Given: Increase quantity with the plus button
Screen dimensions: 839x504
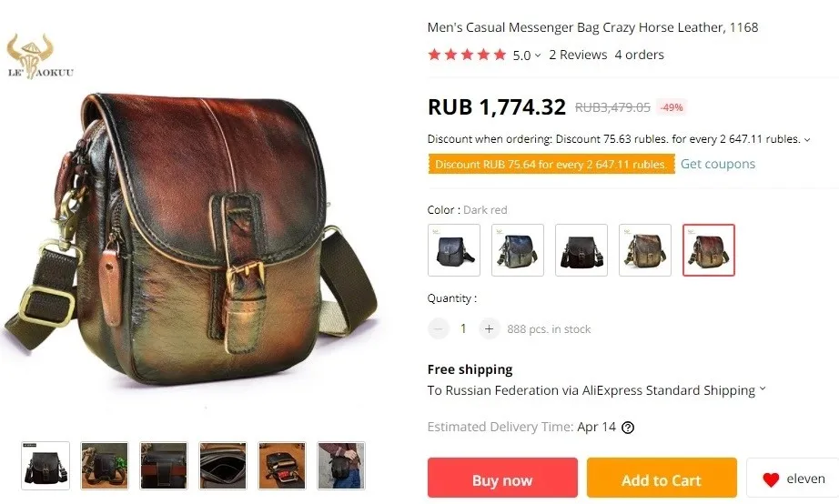Looking at the screenshot, I should [489, 329].
